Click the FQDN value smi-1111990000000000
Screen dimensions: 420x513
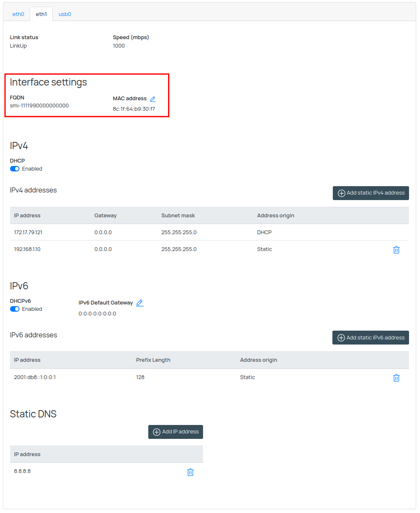coord(39,106)
